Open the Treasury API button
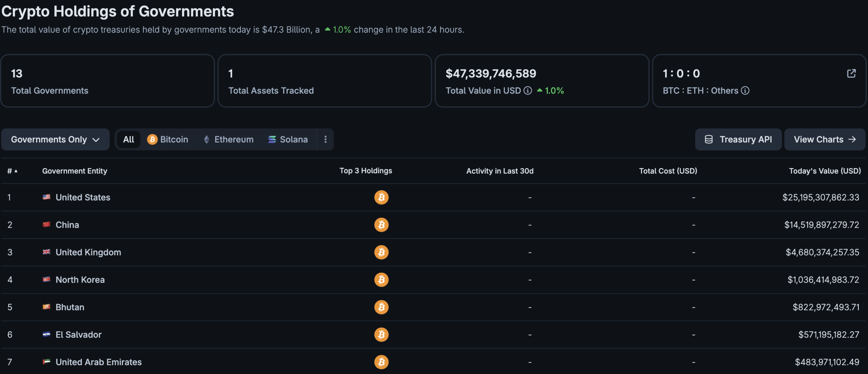 click(x=738, y=139)
